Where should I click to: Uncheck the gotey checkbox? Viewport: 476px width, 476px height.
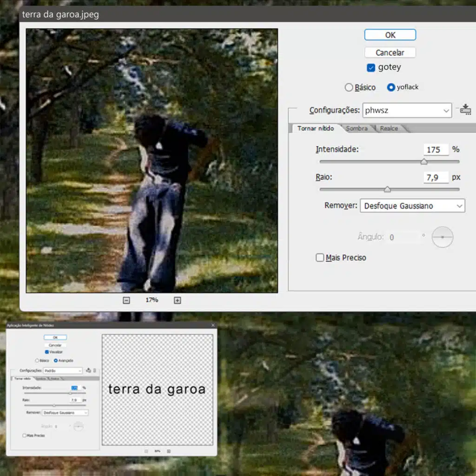(x=371, y=68)
